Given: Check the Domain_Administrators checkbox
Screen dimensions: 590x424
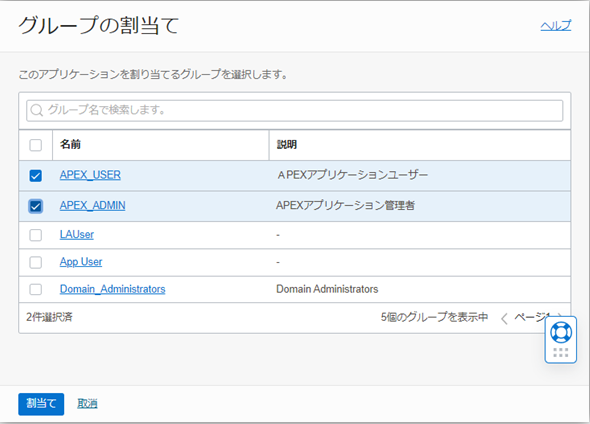Looking at the screenshot, I should (36, 289).
